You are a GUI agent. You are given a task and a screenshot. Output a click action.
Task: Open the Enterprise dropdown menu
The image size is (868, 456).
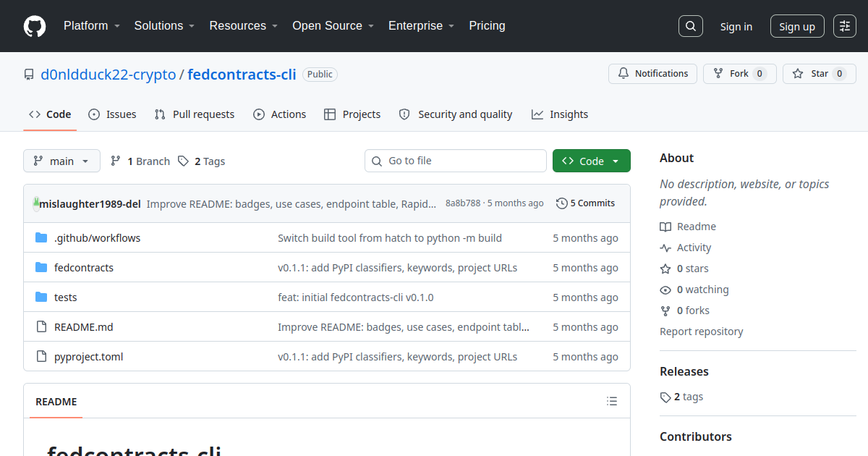point(421,26)
